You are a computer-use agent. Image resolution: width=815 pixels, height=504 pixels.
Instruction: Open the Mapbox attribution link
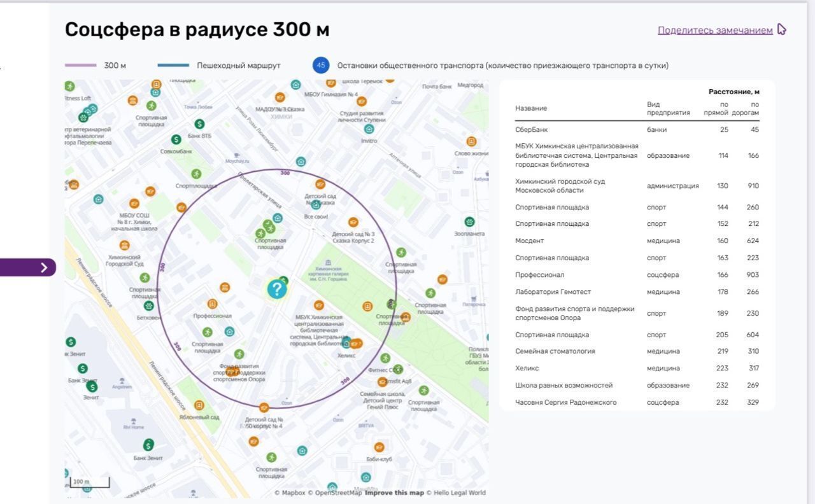(x=290, y=493)
